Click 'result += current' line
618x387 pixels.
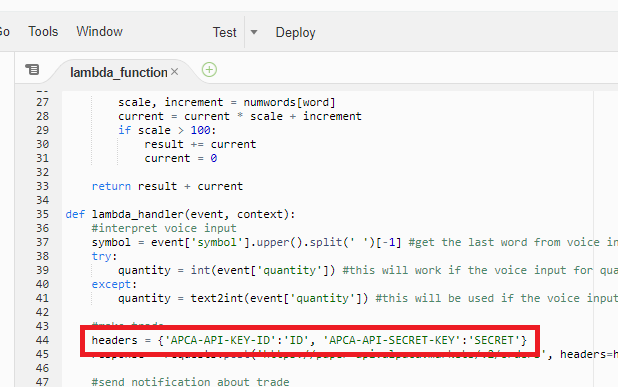pos(200,144)
